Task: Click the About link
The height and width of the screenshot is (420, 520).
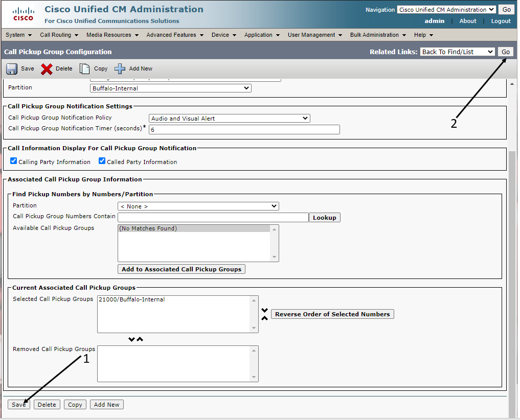Action: pyautogui.click(x=468, y=21)
